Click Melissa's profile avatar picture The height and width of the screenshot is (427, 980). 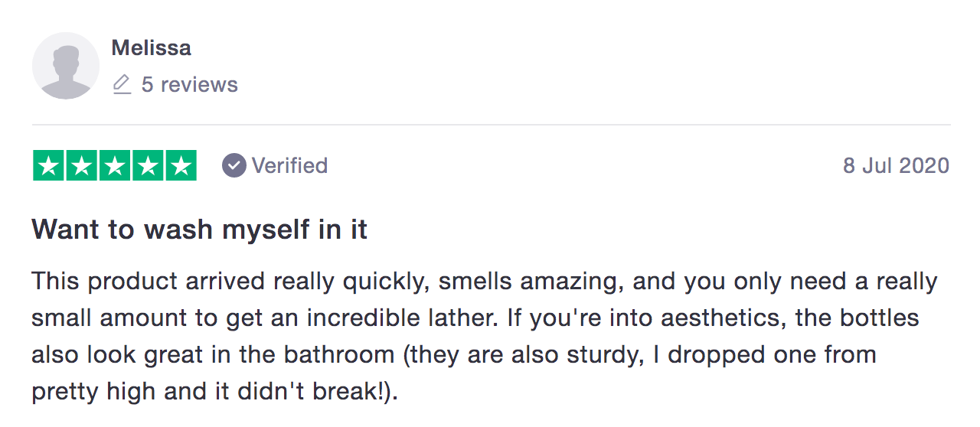click(x=66, y=66)
